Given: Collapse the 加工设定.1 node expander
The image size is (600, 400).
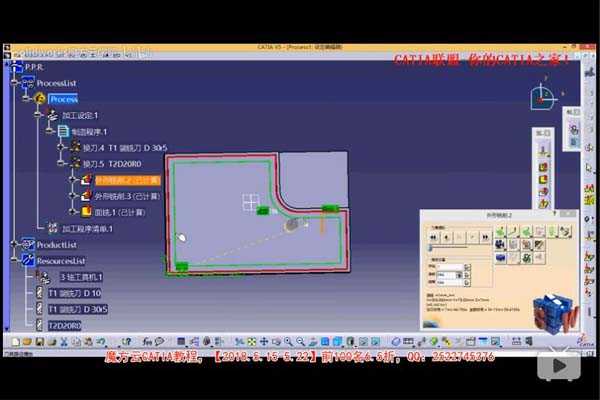Looking at the screenshot, I should 38,115.
